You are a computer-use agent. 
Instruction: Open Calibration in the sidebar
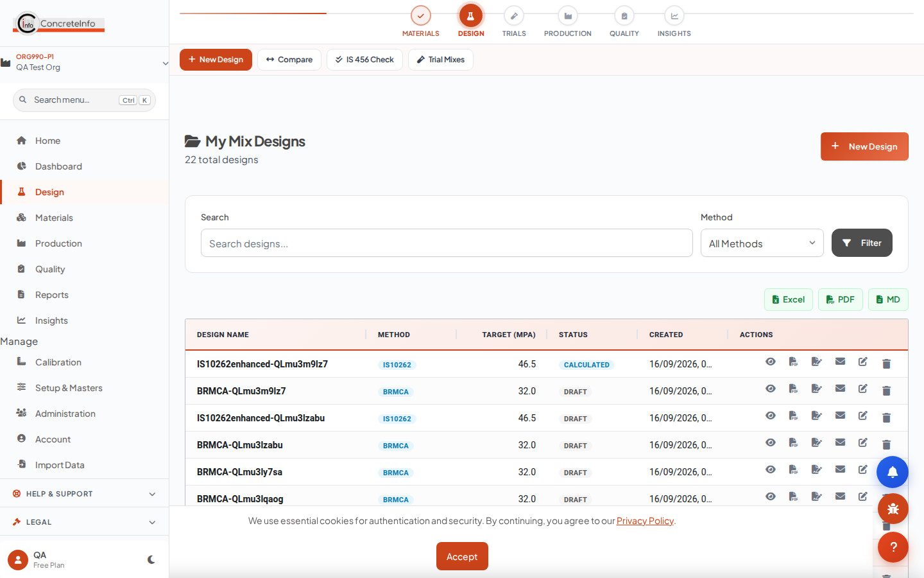point(84,362)
